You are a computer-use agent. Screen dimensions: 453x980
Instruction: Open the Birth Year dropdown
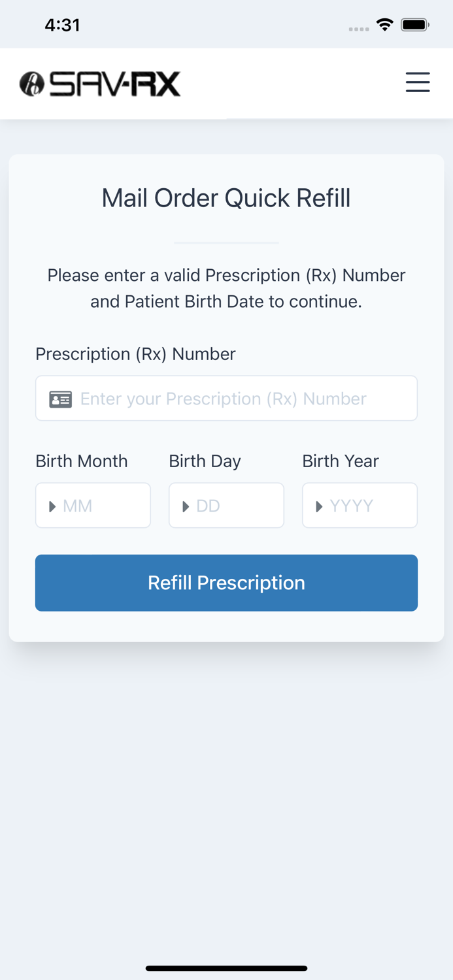pyautogui.click(x=360, y=505)
